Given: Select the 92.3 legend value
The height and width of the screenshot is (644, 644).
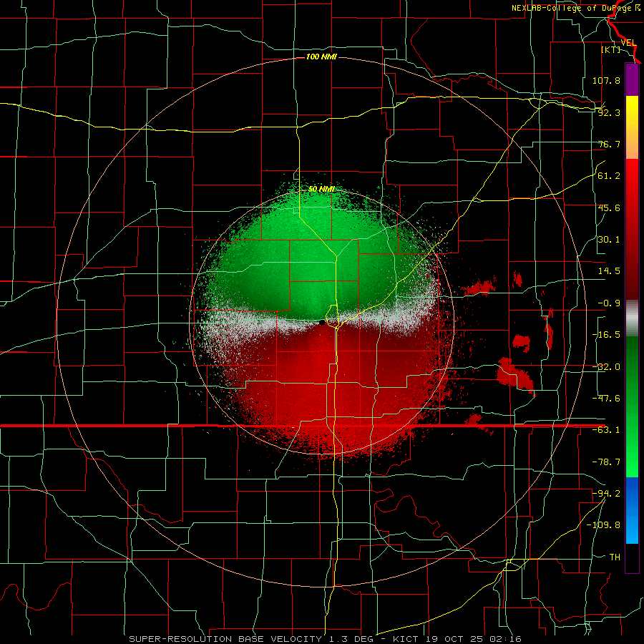Looking at the screenshot, I should pos(609,112).
